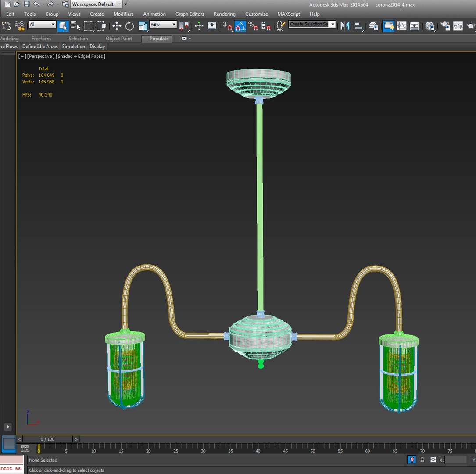This screenshot has width=476, height=474.
Task: Activate the Bind to Space Warp tool
Action: [20, 26]
